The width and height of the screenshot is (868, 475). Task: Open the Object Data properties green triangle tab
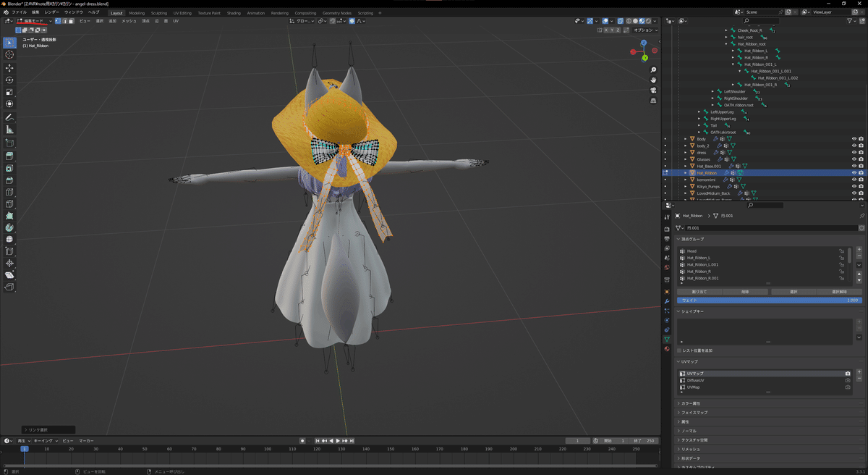click(666, 339)
